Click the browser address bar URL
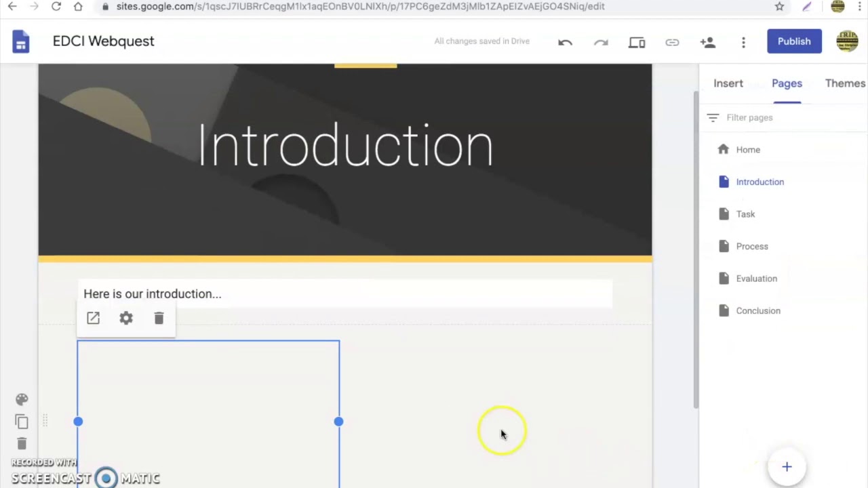Viewport: 868px width, 488px height. click(360, 7)
